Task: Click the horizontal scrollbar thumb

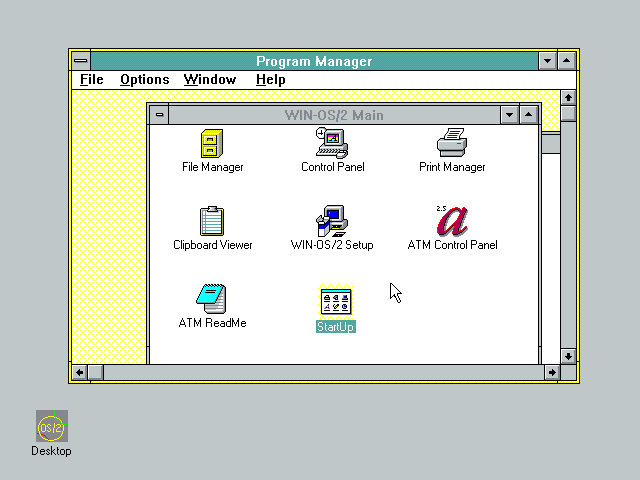Action: (x=96, y=372)
